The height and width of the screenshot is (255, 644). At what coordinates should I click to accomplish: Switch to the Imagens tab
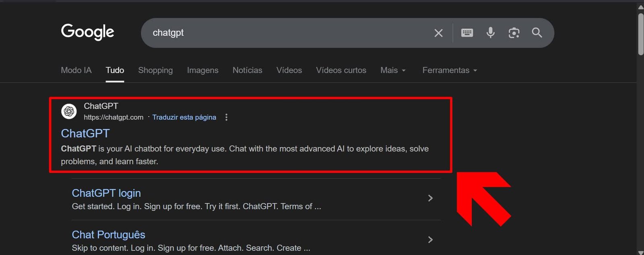point(202,70)
